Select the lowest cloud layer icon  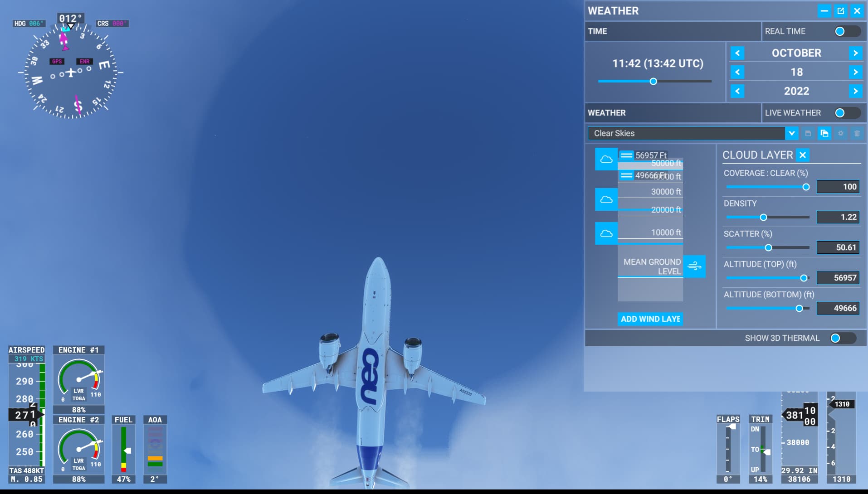click(x=606, y=233)
